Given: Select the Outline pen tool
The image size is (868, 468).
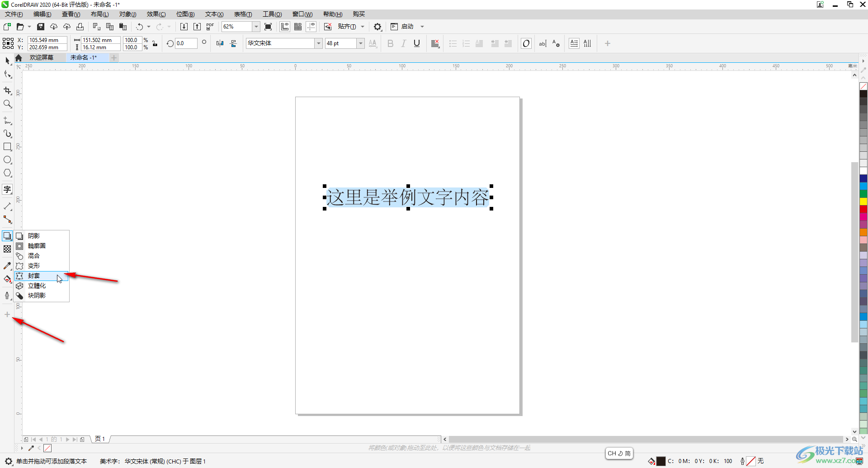Looking at the screenshot, I should pyautogui.click(x=7, y=295).
